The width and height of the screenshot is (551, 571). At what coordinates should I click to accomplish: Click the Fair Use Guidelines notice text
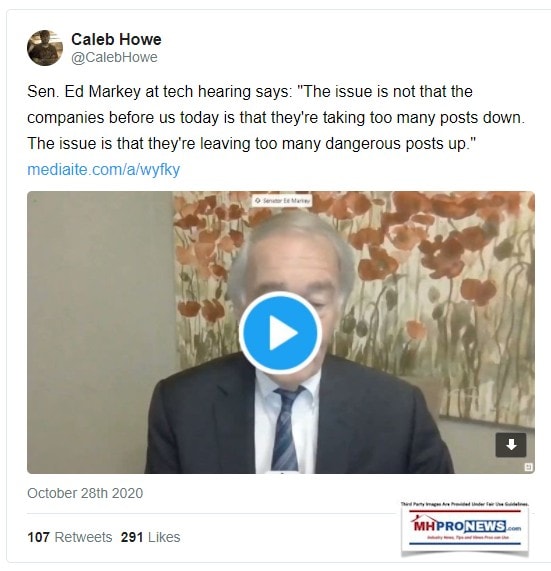(465, 504)
